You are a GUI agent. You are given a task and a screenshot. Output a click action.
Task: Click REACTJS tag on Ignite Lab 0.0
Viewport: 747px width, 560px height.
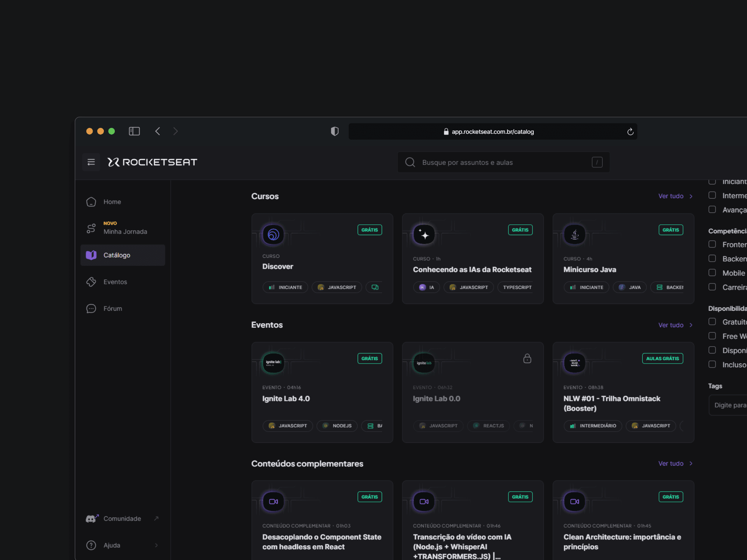488,426
